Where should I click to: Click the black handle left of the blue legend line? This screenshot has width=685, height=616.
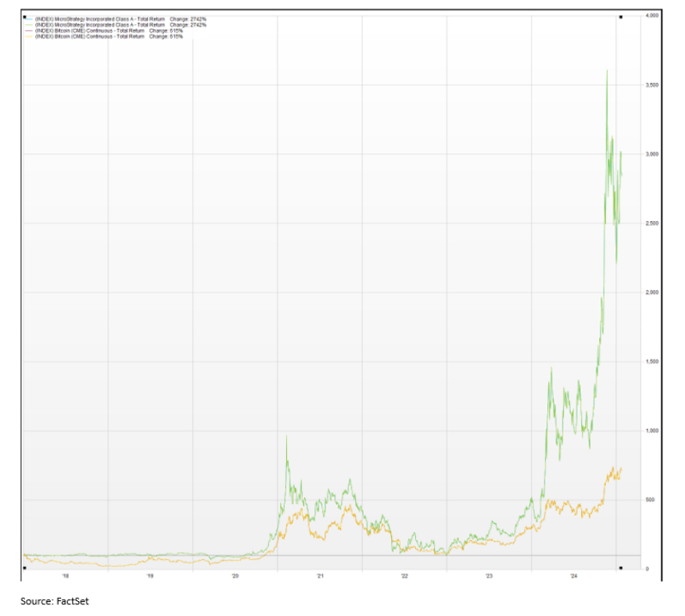(x=24, y=17)
